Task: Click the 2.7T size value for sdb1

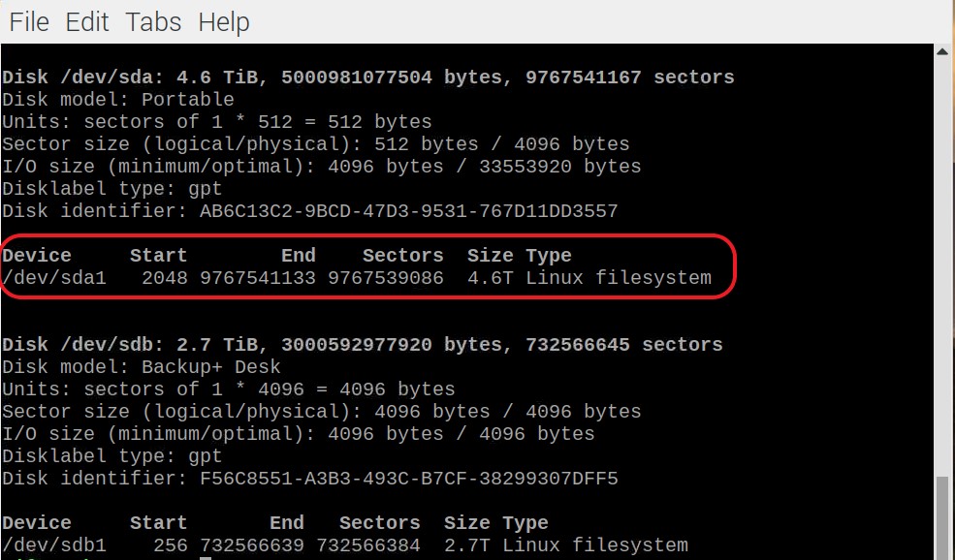Action: [x=466, y=545]
